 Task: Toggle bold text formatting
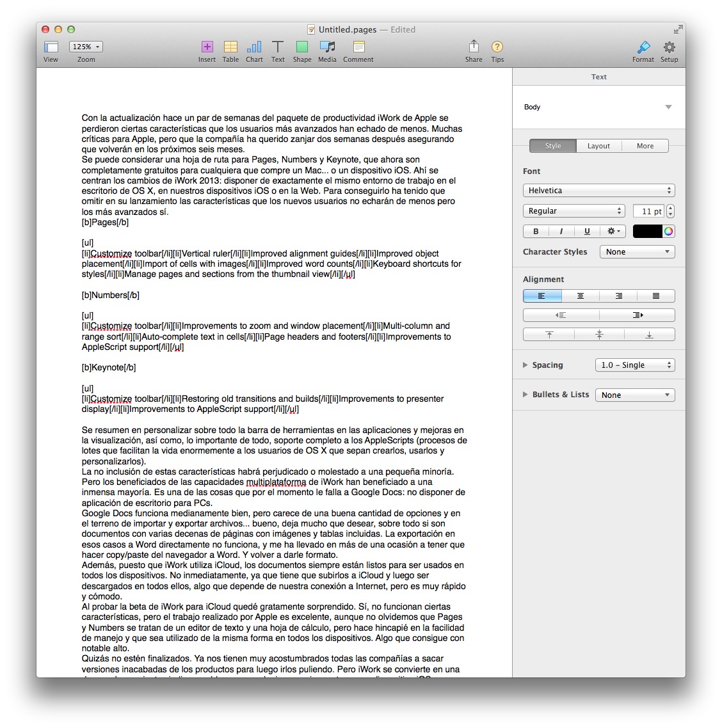click(x=536, y=231)
